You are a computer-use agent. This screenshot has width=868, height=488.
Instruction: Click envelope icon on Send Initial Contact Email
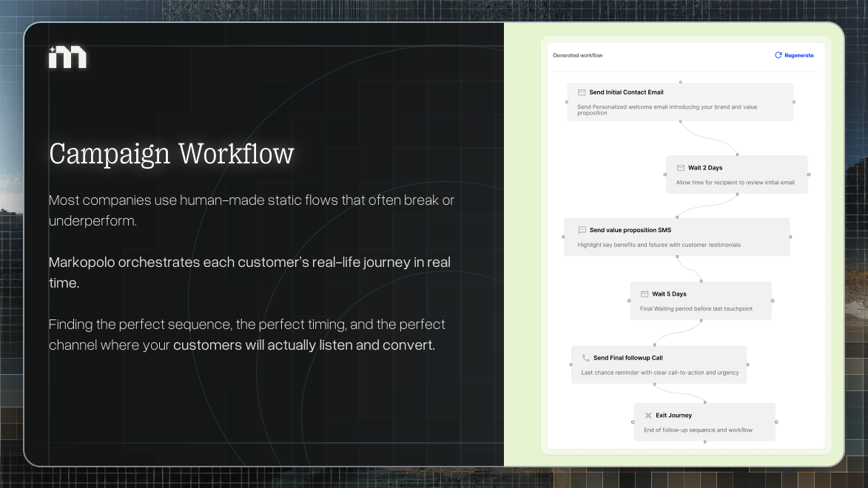pyautogui.click(x=582, y=92)
